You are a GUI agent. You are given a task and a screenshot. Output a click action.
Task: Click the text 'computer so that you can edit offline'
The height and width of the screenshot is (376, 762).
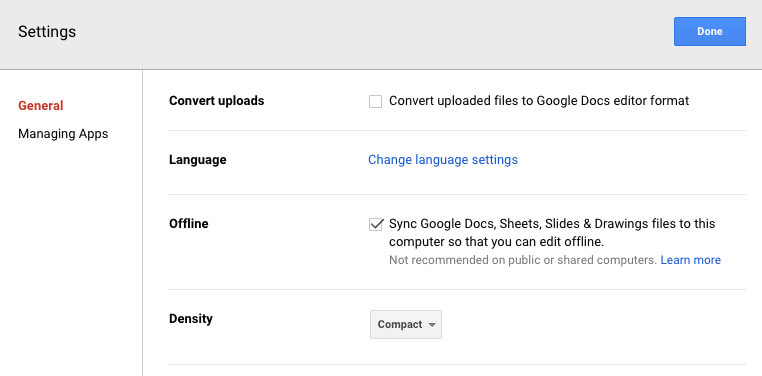pyautogui.click(x=496, y=242)
